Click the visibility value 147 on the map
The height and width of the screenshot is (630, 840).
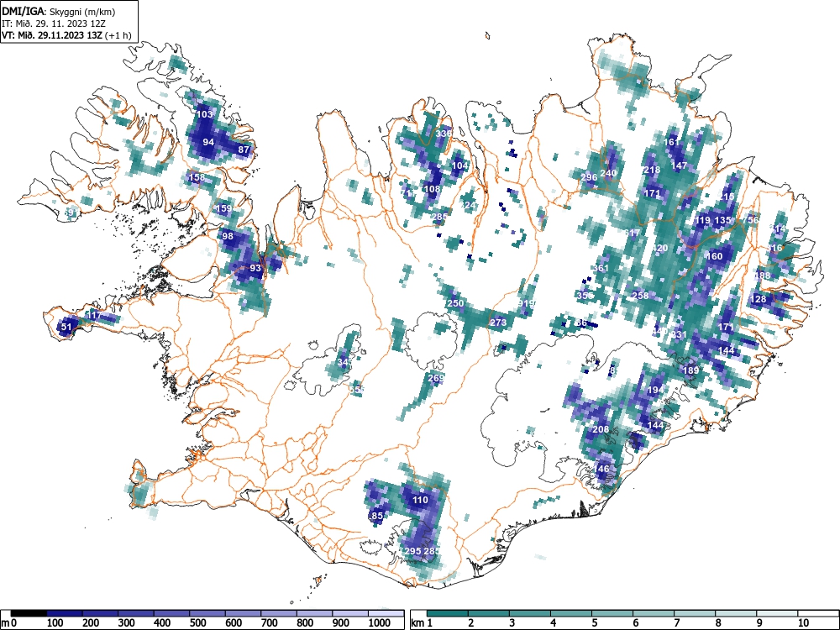tap(679, 165)
